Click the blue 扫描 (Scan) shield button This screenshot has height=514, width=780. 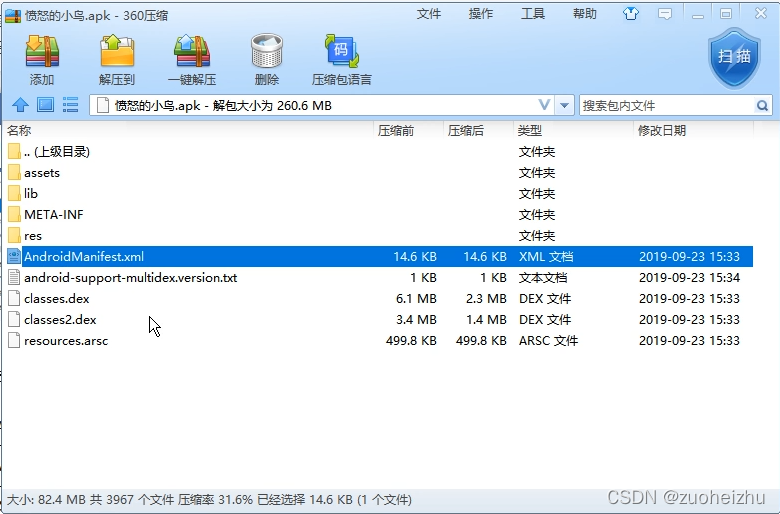pos(735,58)
